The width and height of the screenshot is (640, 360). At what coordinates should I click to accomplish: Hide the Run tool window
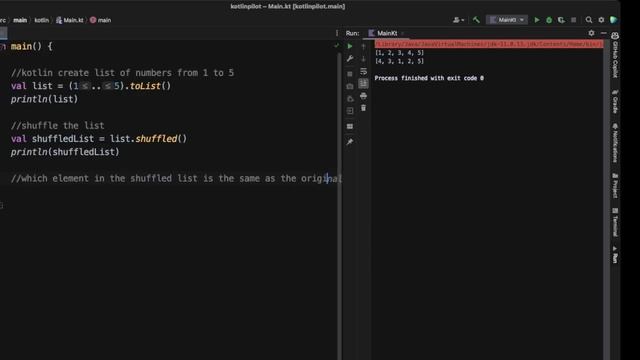pos(604,33)
